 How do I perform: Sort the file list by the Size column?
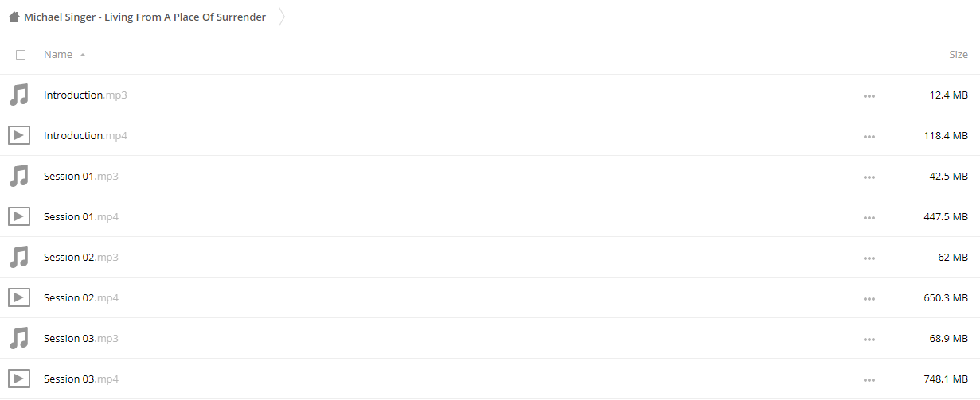point(959,55)
